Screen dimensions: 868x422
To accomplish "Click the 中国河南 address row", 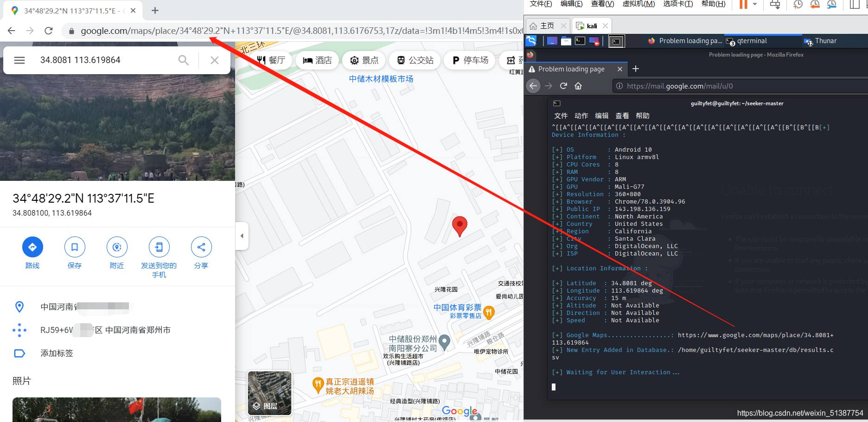I will [117, 307].
